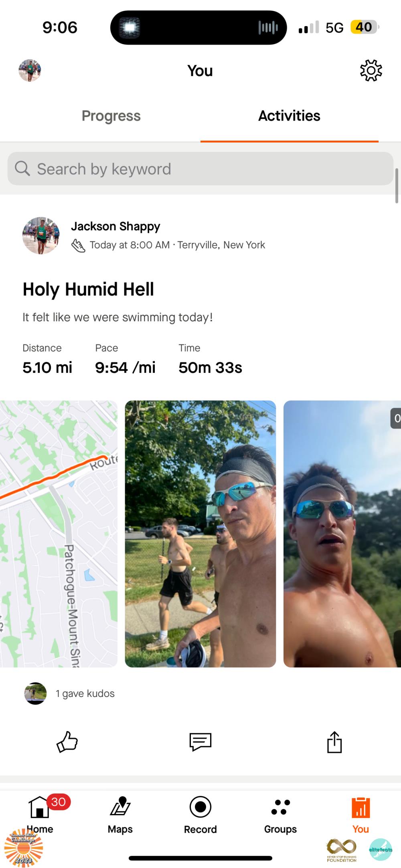Screen dimensions: 401x868
Task: Open comments with the speech bubble icon
Action: pyautogui.click(x=200, y=742)
